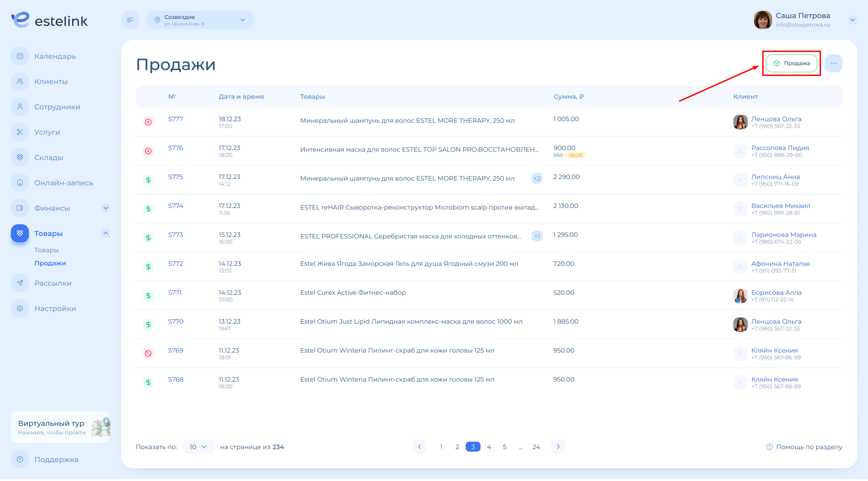
Task: Open sale number S771 link
Action: click(175, 292)
